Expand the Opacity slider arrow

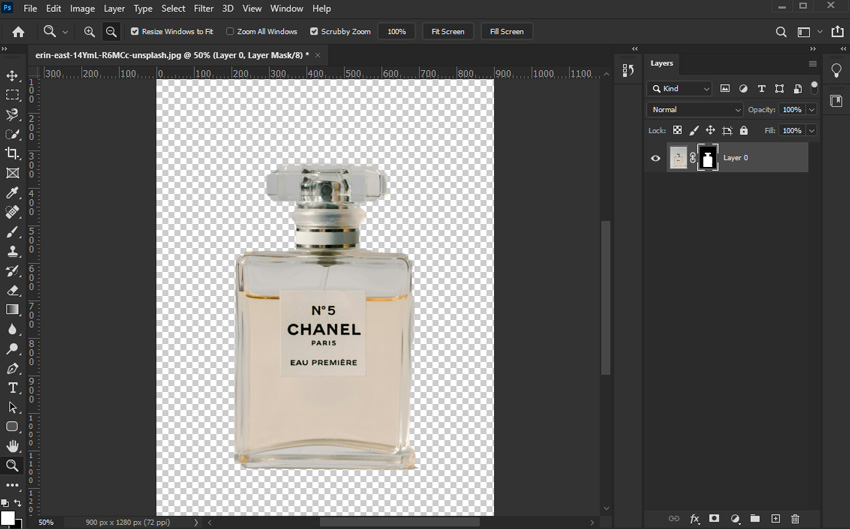pos(812,109)
